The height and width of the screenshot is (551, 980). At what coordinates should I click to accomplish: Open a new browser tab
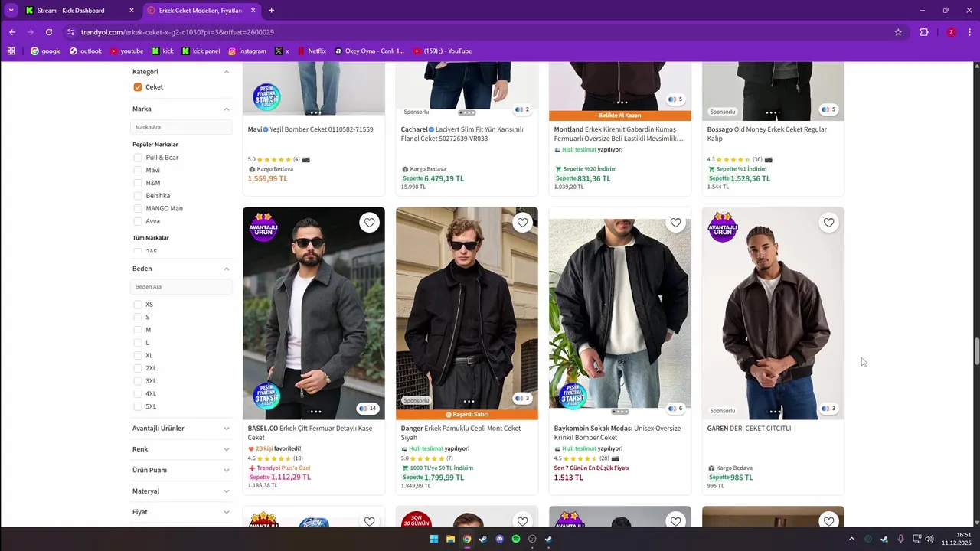[x=271, y=11]
